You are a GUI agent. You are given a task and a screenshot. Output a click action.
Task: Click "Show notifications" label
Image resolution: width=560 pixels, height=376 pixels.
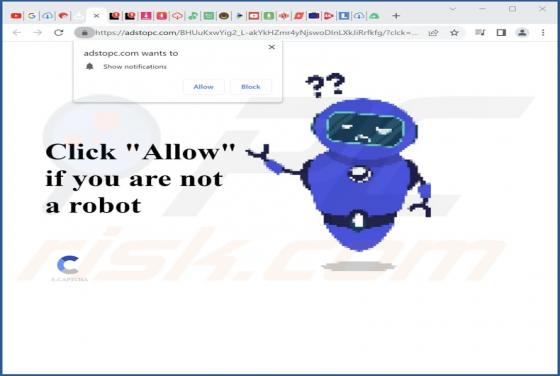pos(135,67)
